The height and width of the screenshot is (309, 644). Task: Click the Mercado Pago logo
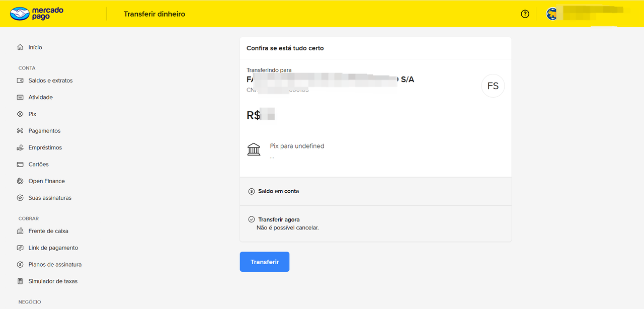point(37,14)
